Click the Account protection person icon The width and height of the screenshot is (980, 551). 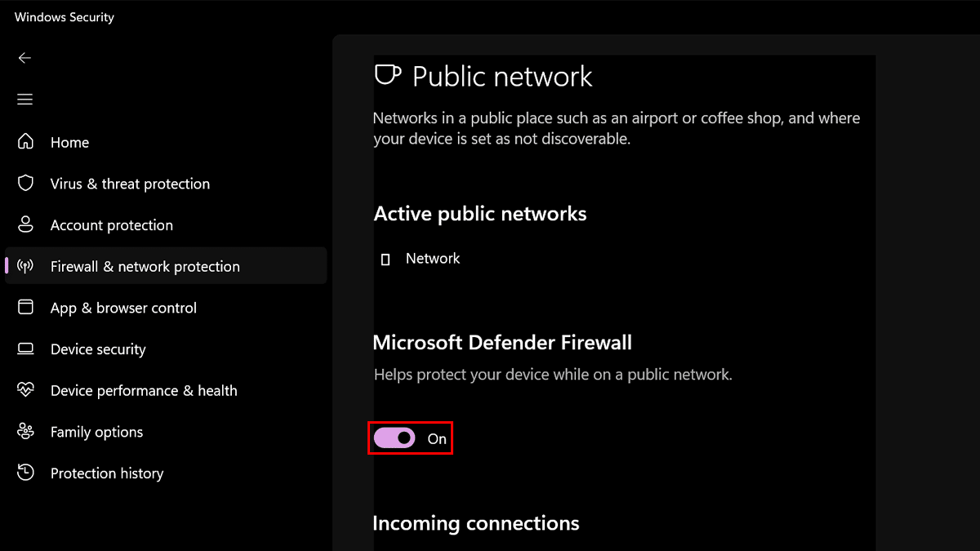click(26, 224)
